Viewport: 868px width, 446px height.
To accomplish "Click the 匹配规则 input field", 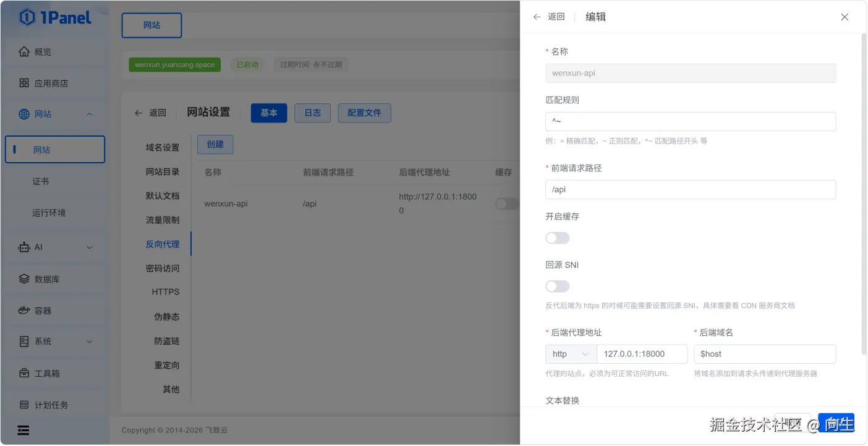I will tap(691, 121).
